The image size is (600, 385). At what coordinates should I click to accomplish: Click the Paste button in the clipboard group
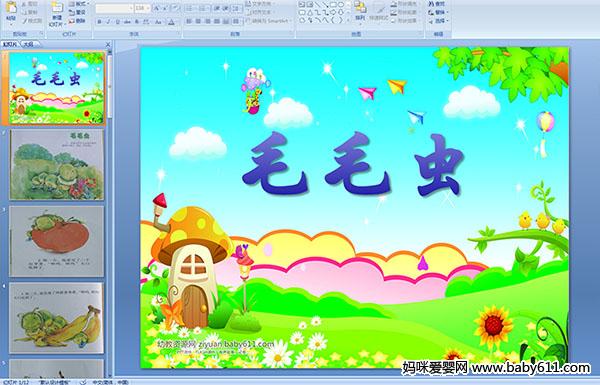tap(11, 12)
